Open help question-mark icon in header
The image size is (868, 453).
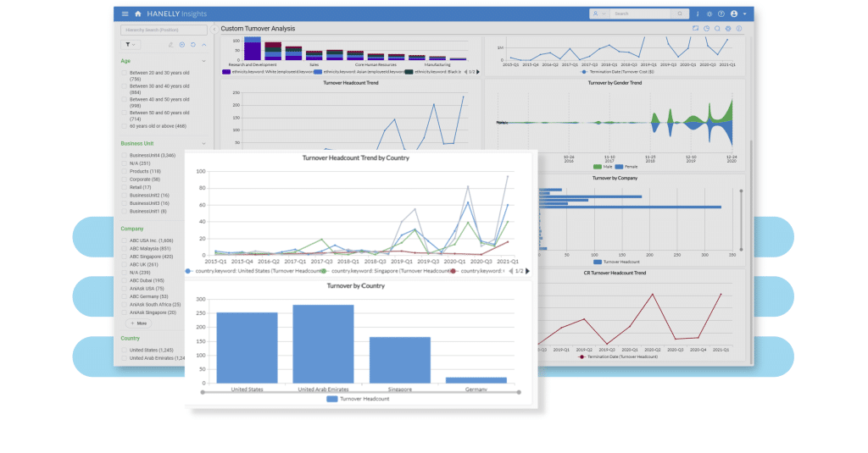[721, 14]
